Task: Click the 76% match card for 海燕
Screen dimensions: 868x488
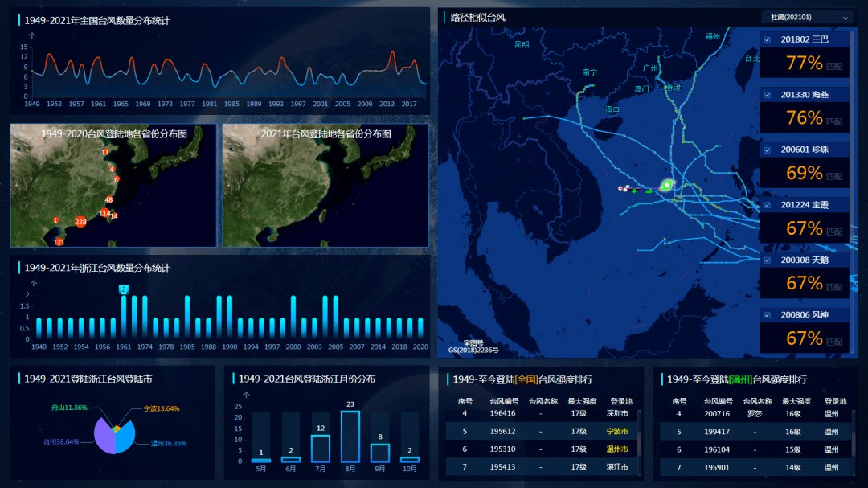Action: [804, 118]
